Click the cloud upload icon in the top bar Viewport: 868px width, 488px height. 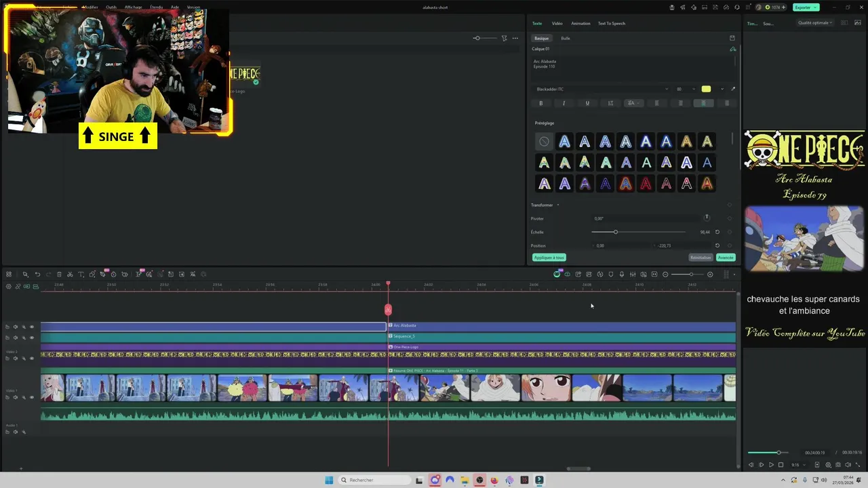[x=726, y=7]
